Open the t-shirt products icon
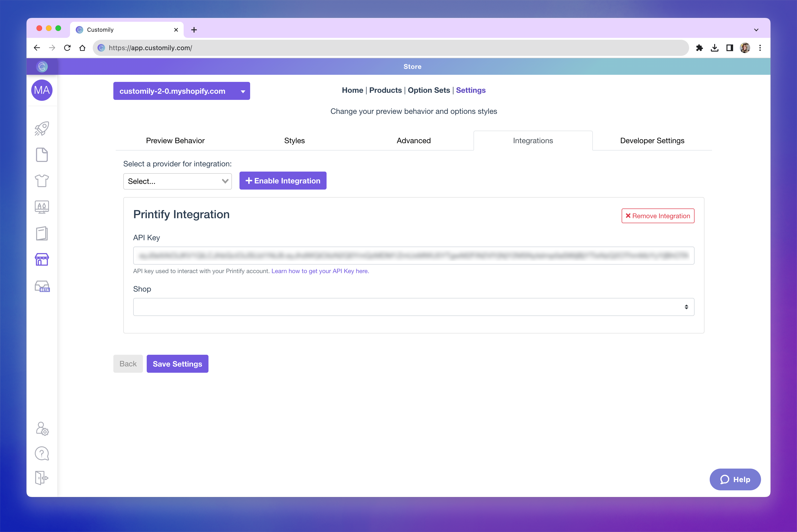This screenshot has width=797, height=532. pos(42,181)
